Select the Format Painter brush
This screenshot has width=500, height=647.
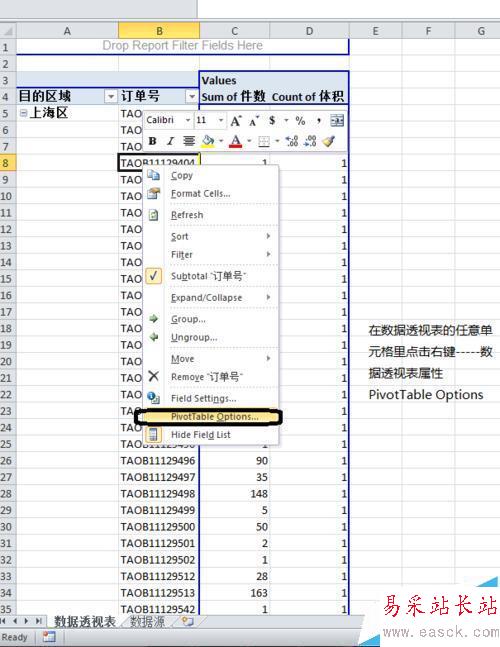point(329,141)
